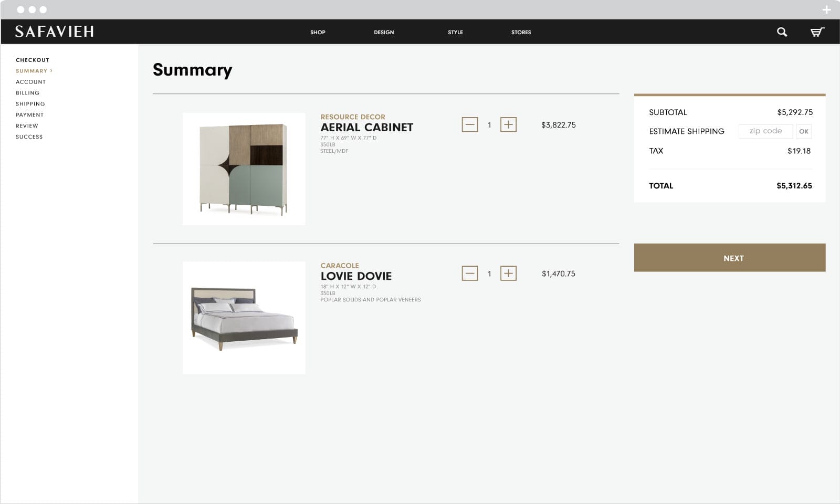The width and height of the screenshot is (840, 504).
Task: Click the Safavieh logo
Action: click(54, 31)
